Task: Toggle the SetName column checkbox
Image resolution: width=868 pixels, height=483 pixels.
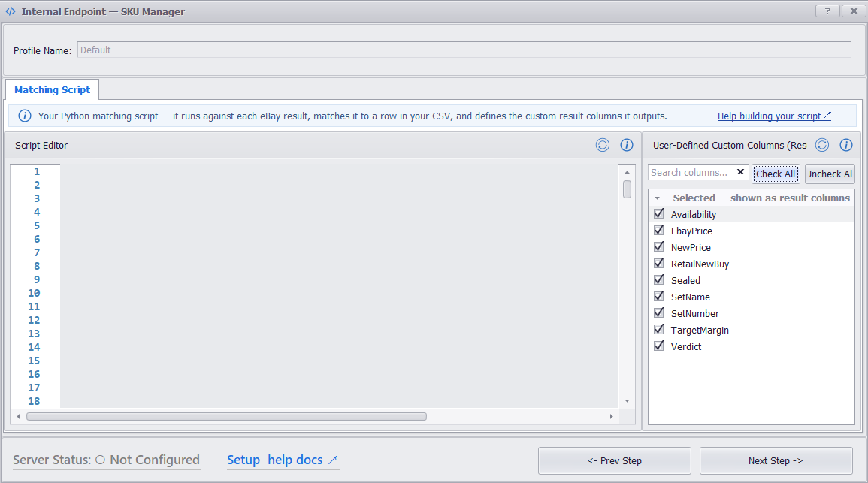Action: tap(659, 297)
